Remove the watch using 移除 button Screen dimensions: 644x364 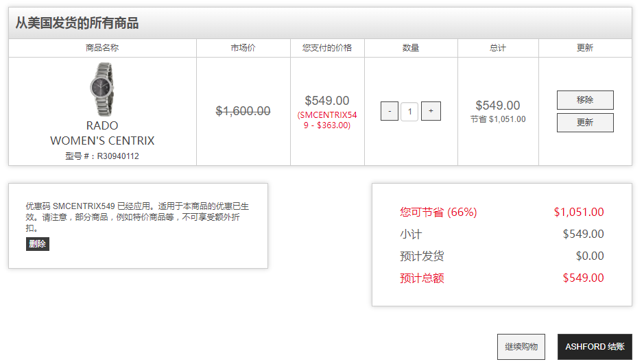click(x=585, y=99)
